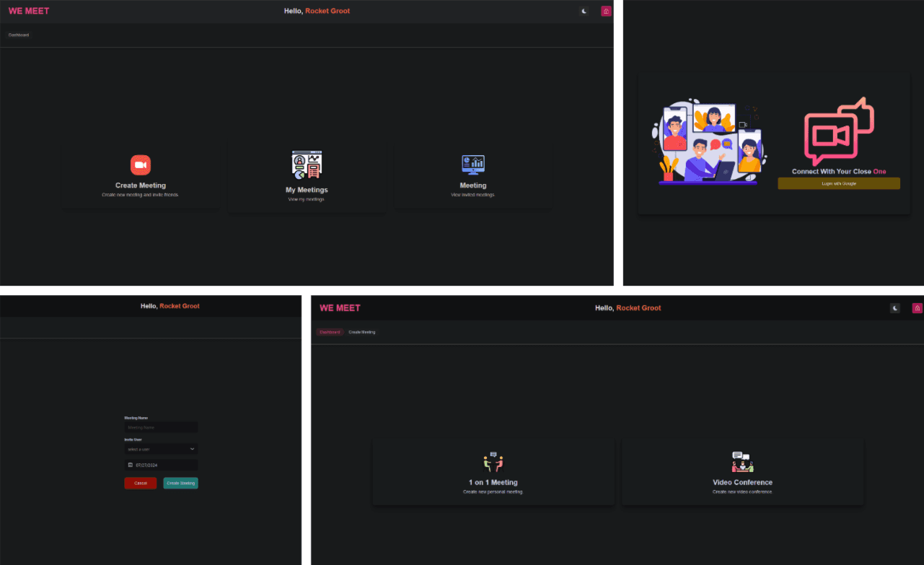Click the 'Invite User' field label
Image resolution: width=924 pixels, height=565 pixels.
pyautogui.click(x=133, y=439)
